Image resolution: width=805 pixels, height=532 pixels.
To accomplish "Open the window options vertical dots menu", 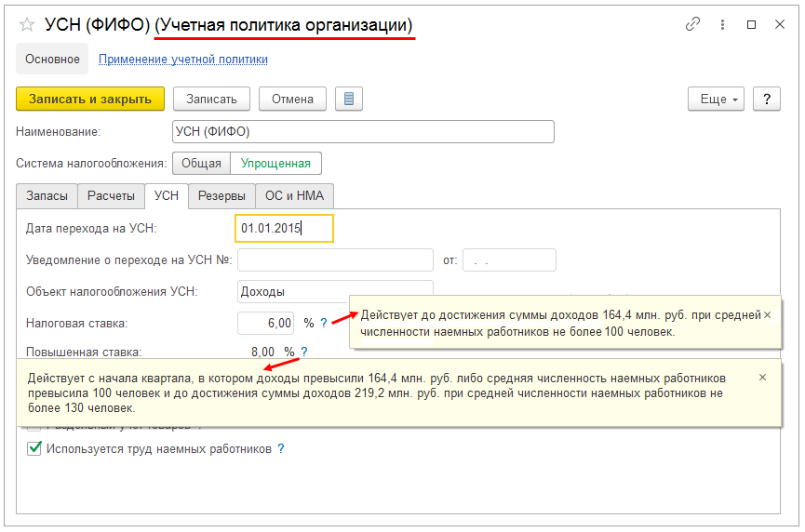I will click(722, 25).
